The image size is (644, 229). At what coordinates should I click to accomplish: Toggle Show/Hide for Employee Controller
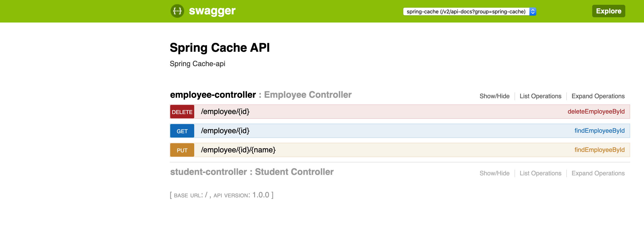click(x=494, y=96)
